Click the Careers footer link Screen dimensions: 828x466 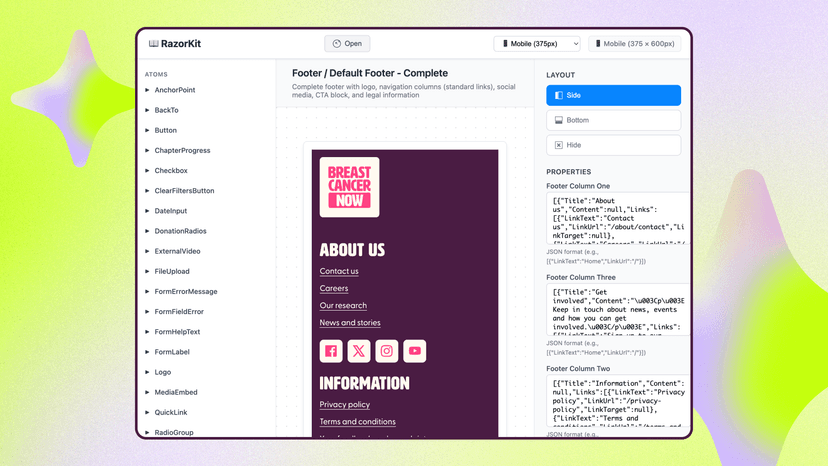click(334, 288)
